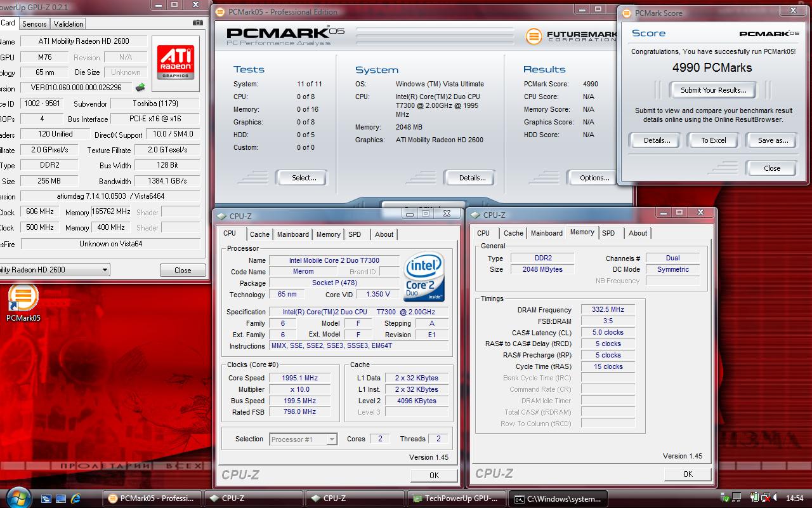Click the network icon with red X in the tray
Image resolution: width=812 pixels, height=508 pixels.
(767, 498)
